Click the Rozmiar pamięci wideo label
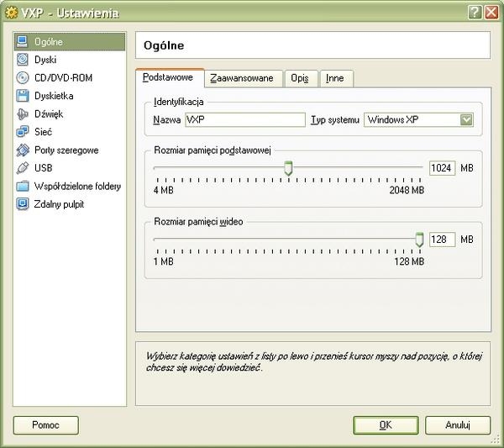The image size is (504, 448). [x=198, y=222]
